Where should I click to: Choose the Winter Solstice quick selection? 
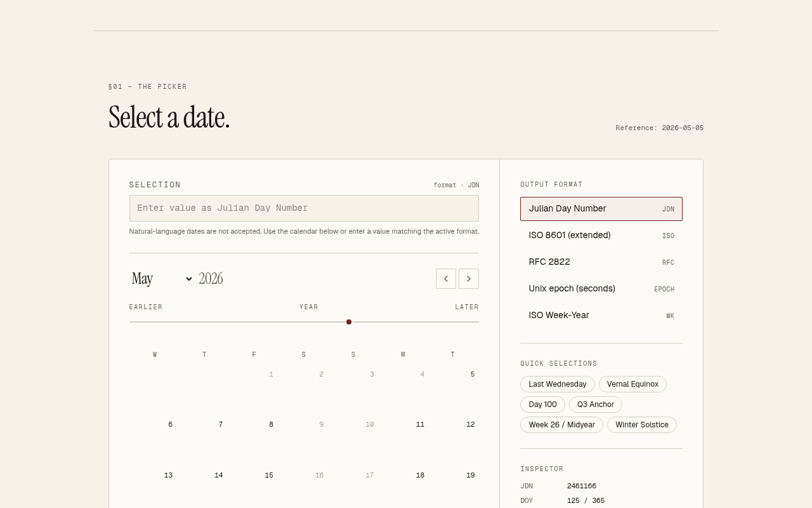tap(642, 425)
